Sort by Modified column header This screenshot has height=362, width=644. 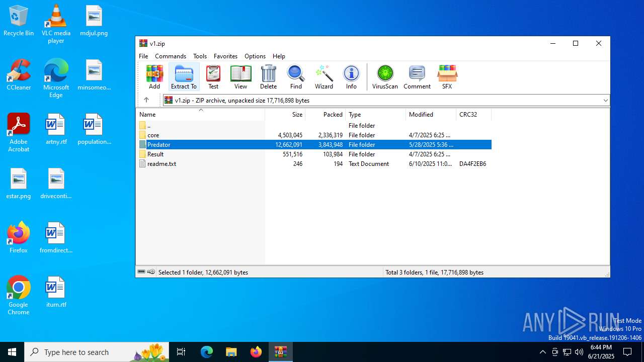431,114
